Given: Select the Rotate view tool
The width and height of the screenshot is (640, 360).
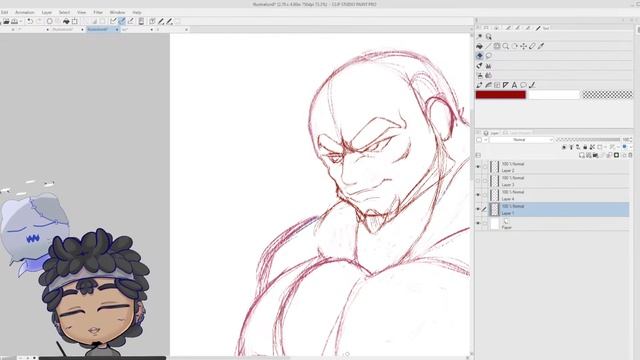Looking at the screenshot, I should click(515, 46).
